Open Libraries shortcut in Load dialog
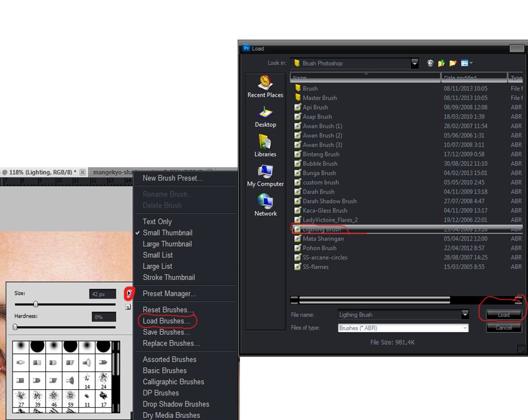 pyautogui.click(x=265, y=146)
